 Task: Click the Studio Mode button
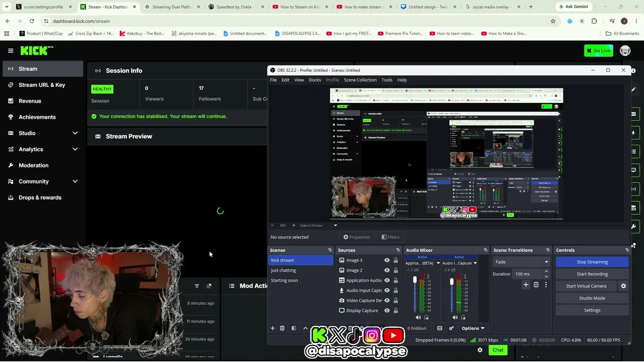point(592,298)
